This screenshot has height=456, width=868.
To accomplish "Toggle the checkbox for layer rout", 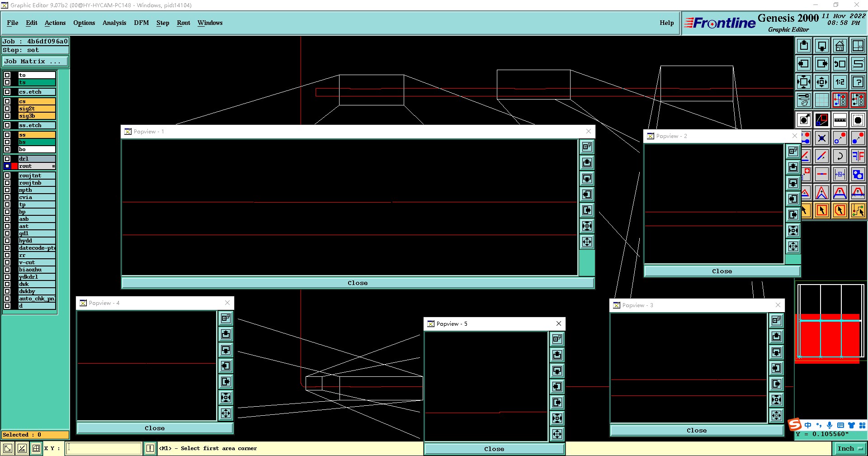I will [x=7, y=166].
